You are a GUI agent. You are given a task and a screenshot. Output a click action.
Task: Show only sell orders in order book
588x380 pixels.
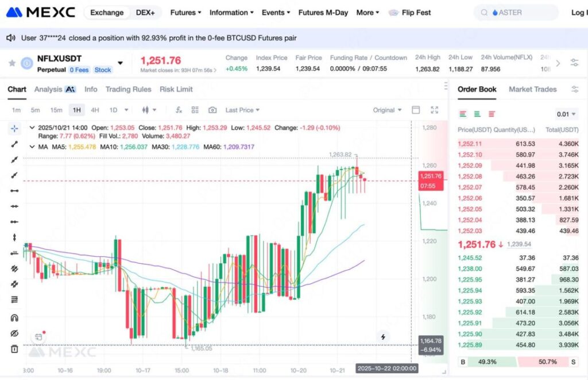point(492,114)
